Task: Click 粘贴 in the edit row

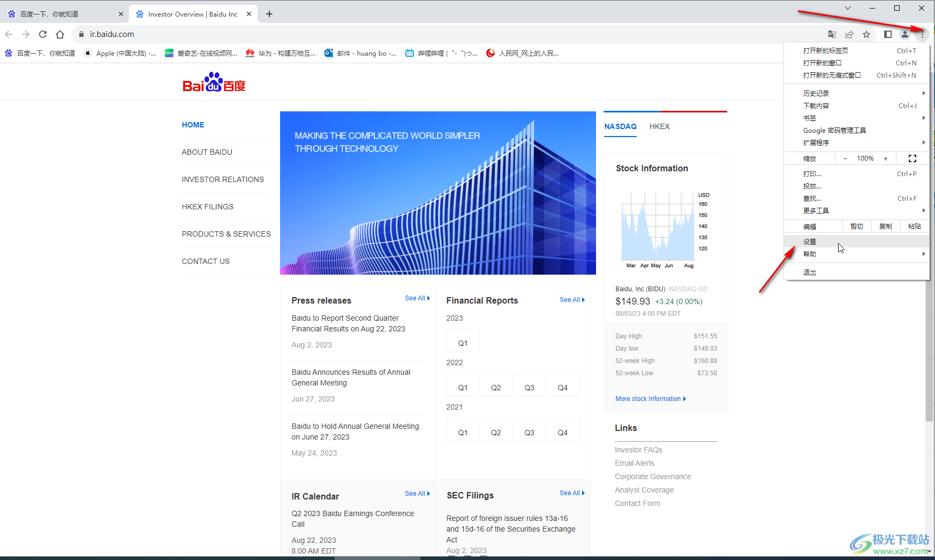Action: [915, 226]
